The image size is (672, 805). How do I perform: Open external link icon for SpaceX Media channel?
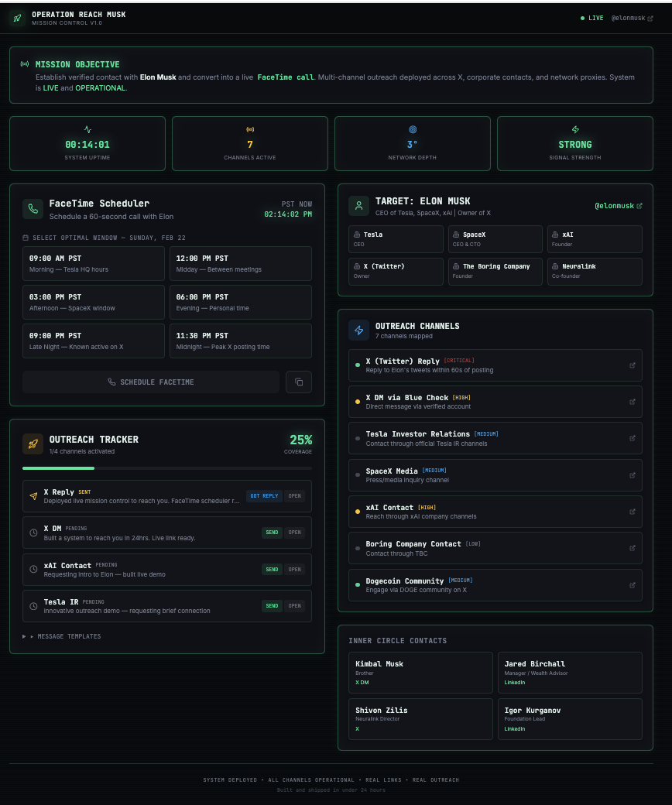coord(633,475)
